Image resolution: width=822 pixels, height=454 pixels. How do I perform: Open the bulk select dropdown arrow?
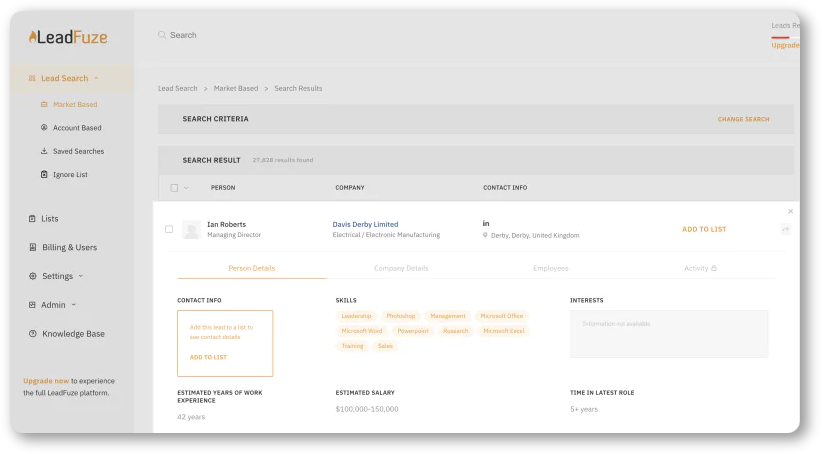click(186, 188)
